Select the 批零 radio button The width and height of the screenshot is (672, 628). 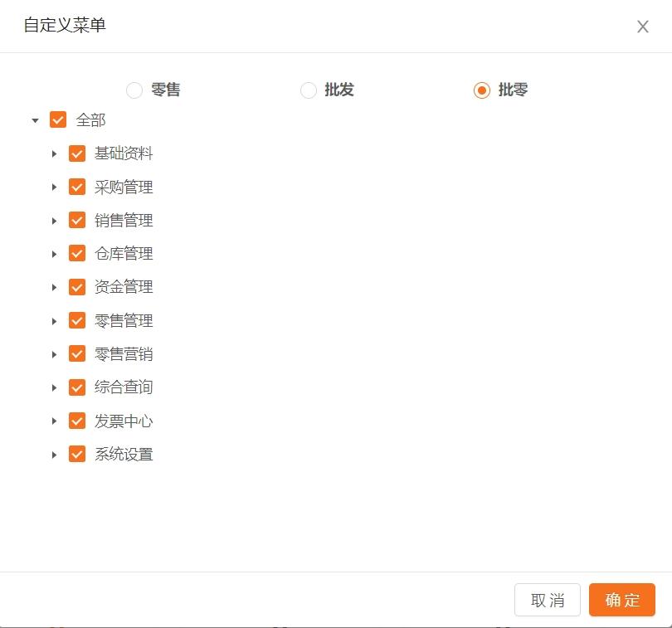(482, 90)
